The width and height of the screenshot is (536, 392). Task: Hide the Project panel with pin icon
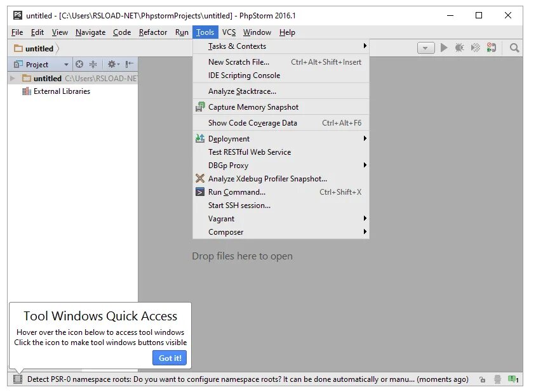click(129, 64)
